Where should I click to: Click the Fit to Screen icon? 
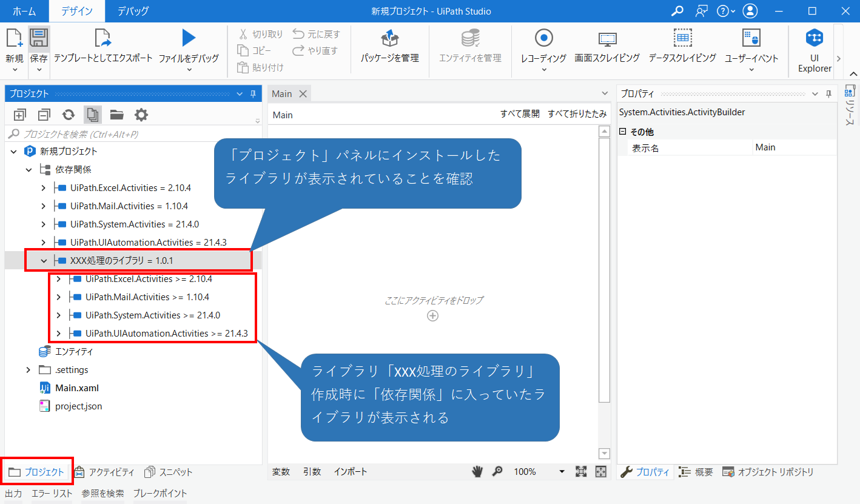(x=581, y=471)
